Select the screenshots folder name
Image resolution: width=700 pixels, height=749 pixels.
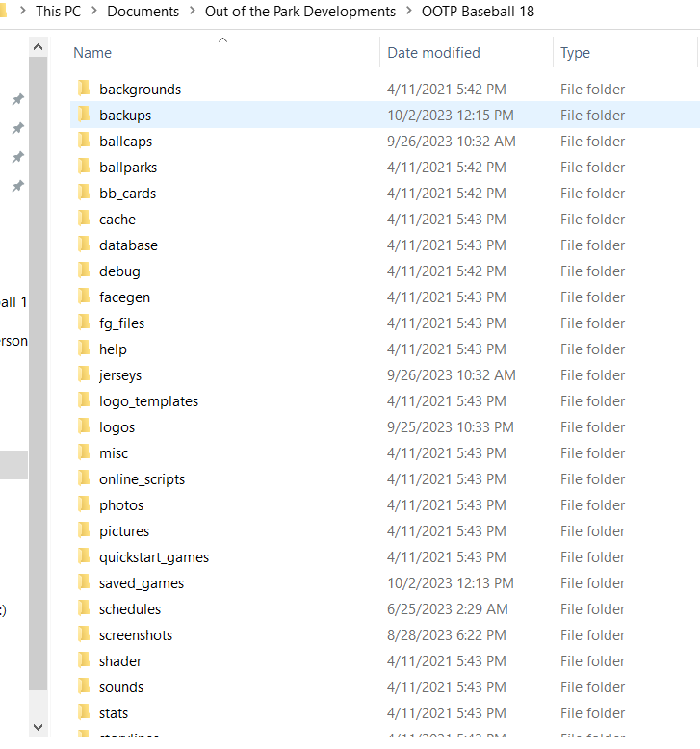point(136,634)
